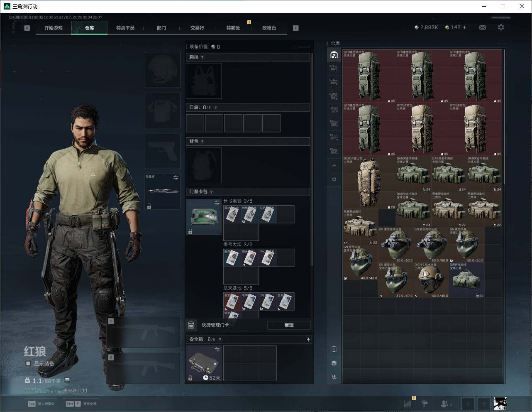Show help for 安全箱 via question mark
Viewport: 532px width, 412px height.
(220, 339)
